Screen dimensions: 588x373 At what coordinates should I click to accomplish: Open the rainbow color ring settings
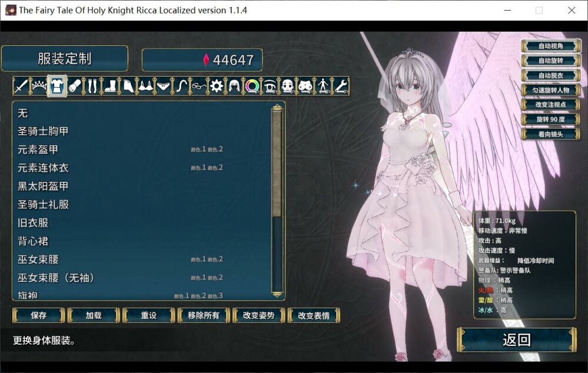click(x=253, y=86)
